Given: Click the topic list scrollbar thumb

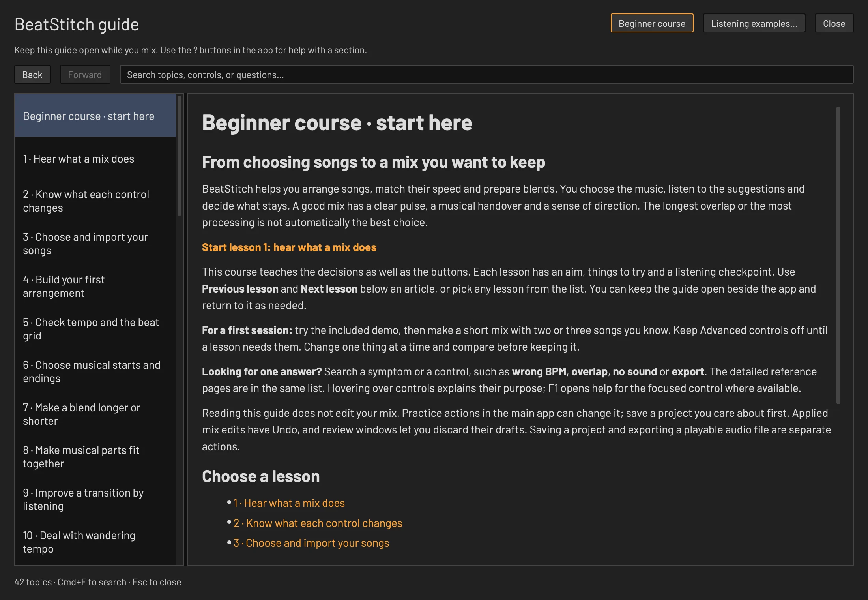Looking at the screenshot, I should (180, 155).
